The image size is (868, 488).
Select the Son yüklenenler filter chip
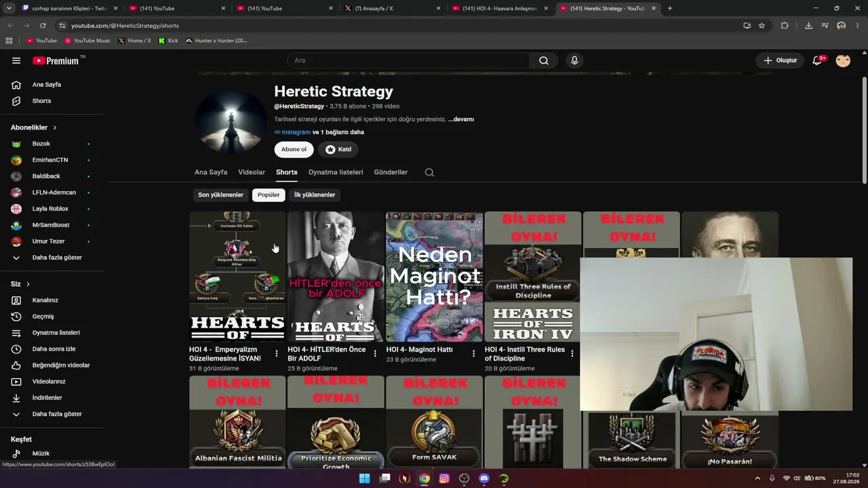tap(220, 195)
